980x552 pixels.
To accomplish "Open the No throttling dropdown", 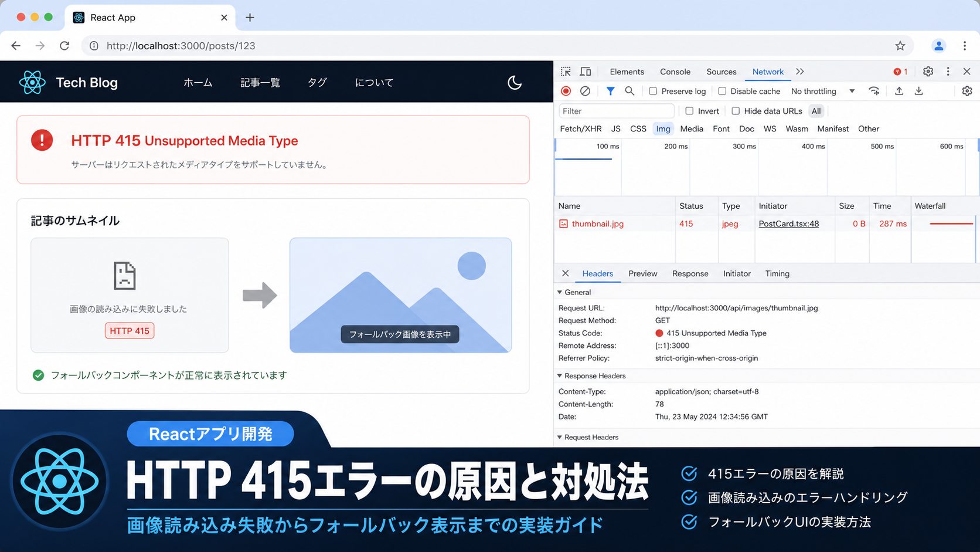I will coord(823,91).
